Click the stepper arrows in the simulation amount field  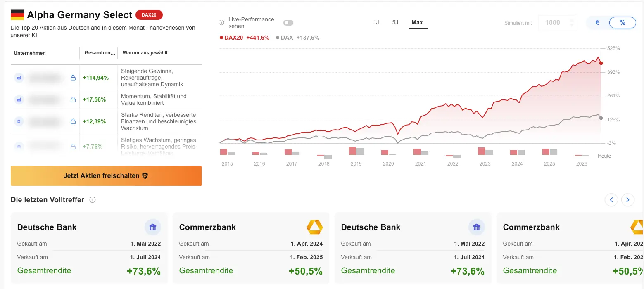click(x=572, y=23)
